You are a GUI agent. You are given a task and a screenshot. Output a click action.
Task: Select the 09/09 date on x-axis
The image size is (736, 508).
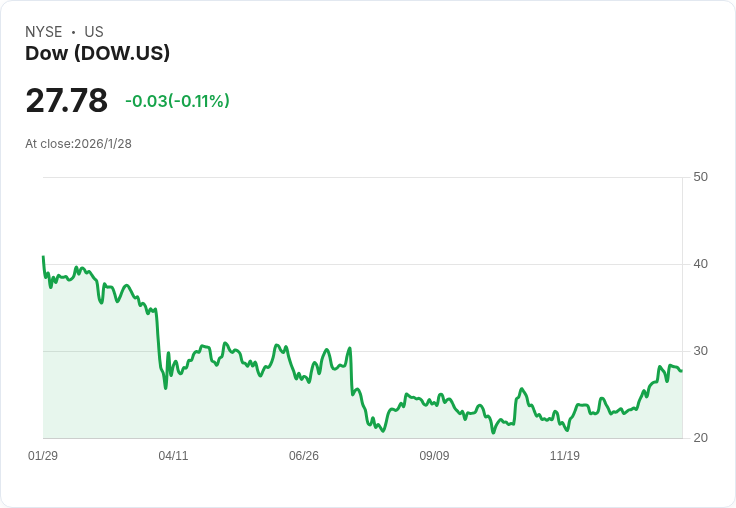[434, 456]
